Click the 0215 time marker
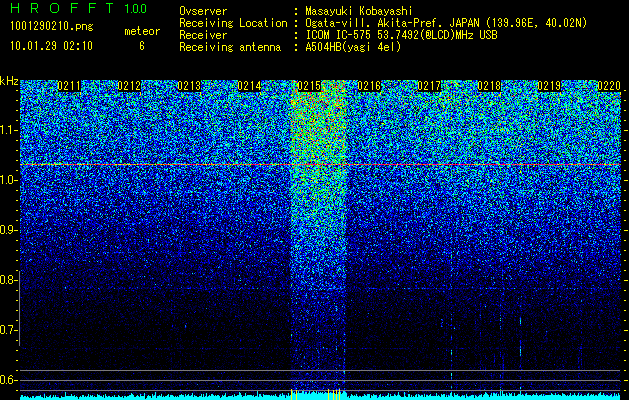 click(309, 86)
